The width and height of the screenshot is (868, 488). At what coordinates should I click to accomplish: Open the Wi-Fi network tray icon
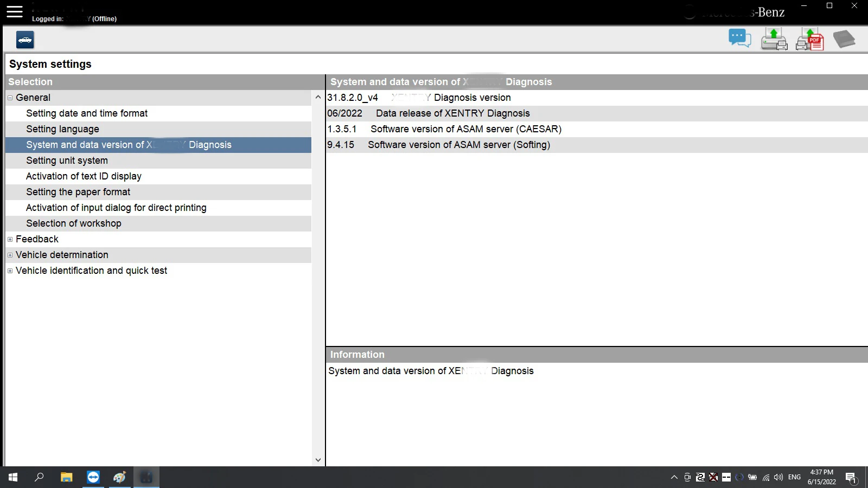click(766, 477)
